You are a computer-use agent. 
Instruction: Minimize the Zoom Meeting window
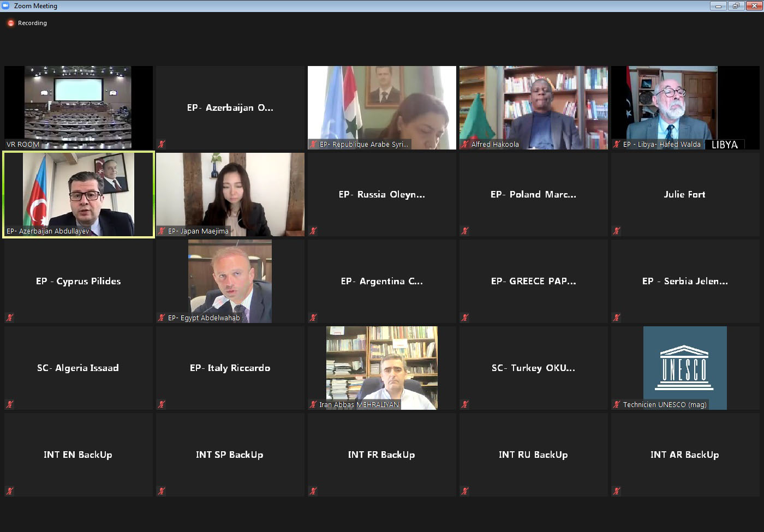(x=718, y=6)
